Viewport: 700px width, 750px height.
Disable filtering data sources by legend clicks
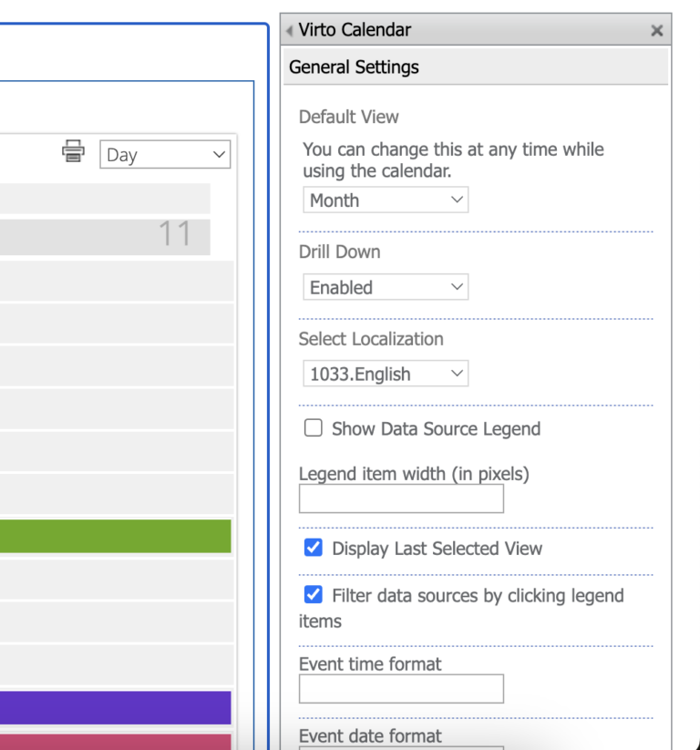pos(313,594)
